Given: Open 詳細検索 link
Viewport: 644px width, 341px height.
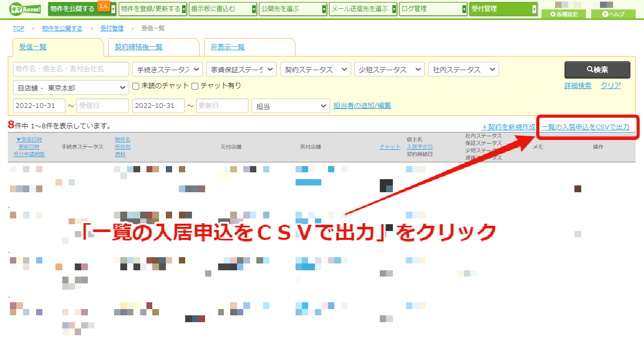Looking at the screenshot, I should click(x=578, y=86).
